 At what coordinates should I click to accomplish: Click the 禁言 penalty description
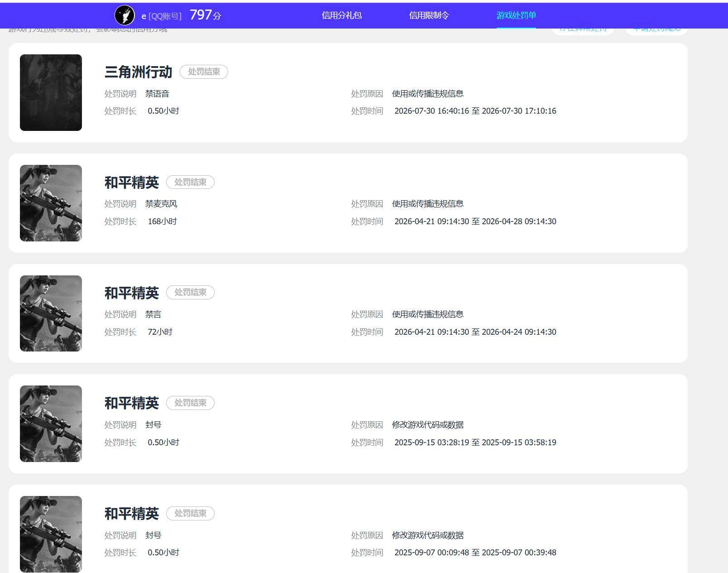click(153, 314)
